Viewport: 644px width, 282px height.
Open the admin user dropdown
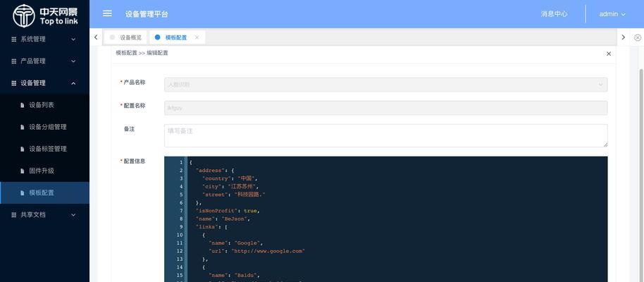[x=612, y=13]
